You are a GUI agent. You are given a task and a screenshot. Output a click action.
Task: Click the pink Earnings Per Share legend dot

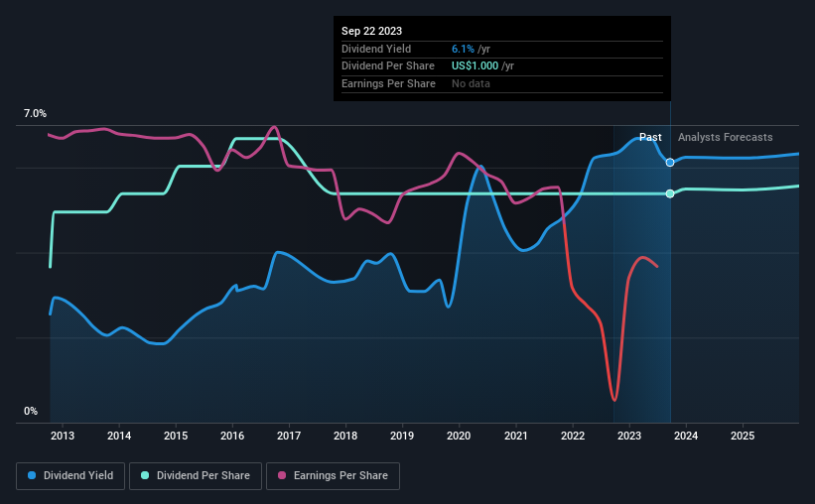pos(282,475)
